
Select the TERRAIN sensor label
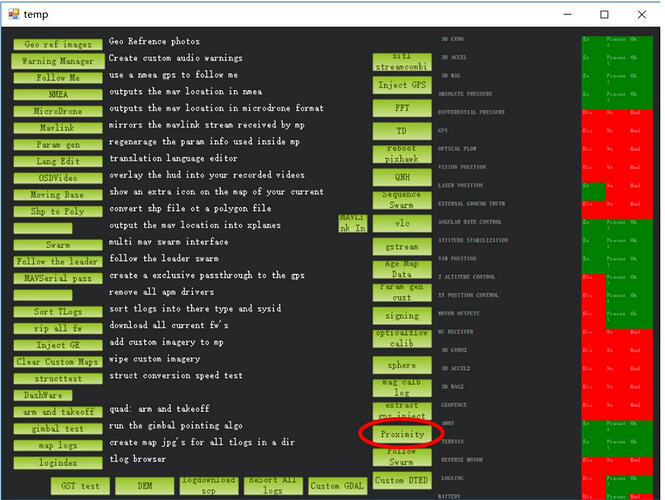pos(453,441)
